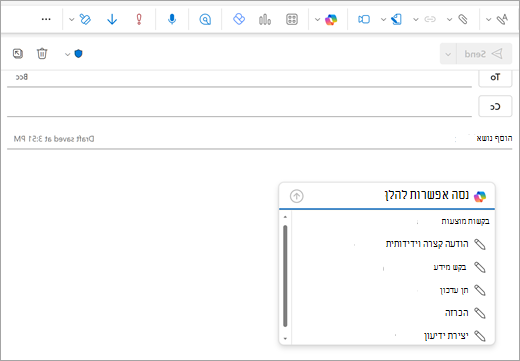Click the blue diamond Loop icon
Viewport: 520px width, 361px height.
(239, 19)
